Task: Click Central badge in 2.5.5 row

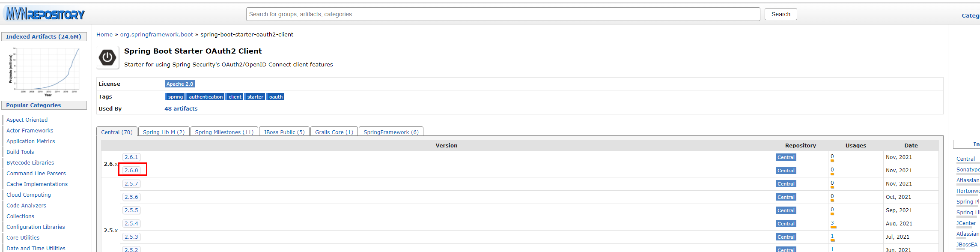Action: pyautogui.click(x=786, y=210)
